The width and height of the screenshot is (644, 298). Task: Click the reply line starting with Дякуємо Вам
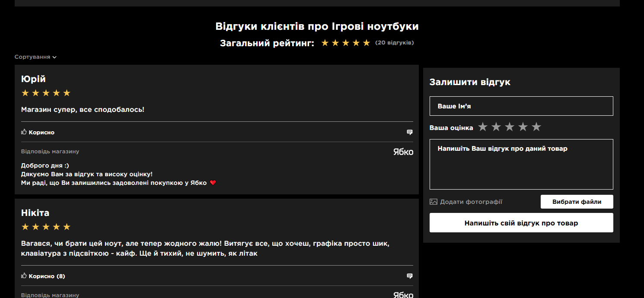87,174
